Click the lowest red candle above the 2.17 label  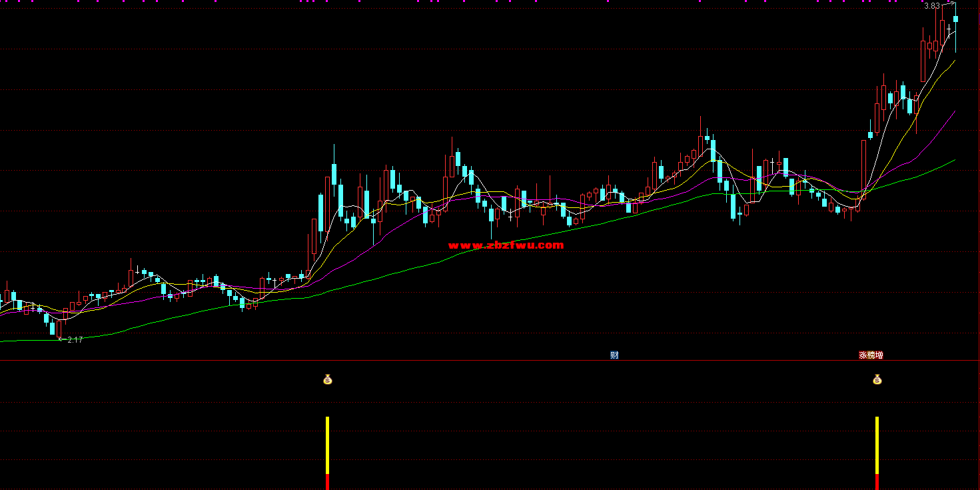59,328
